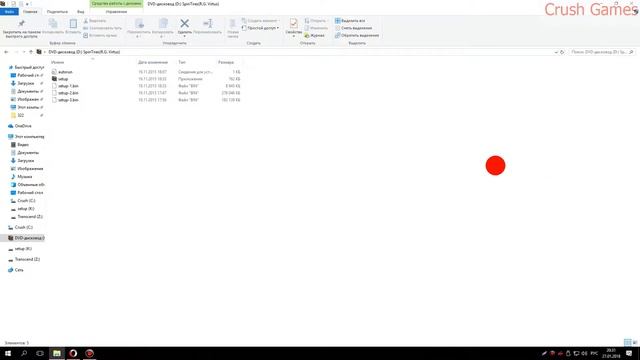Viewport: 640px width, 360px height.
Task: Click the Move to (Переместить в) icon
Action: point(139,23)
